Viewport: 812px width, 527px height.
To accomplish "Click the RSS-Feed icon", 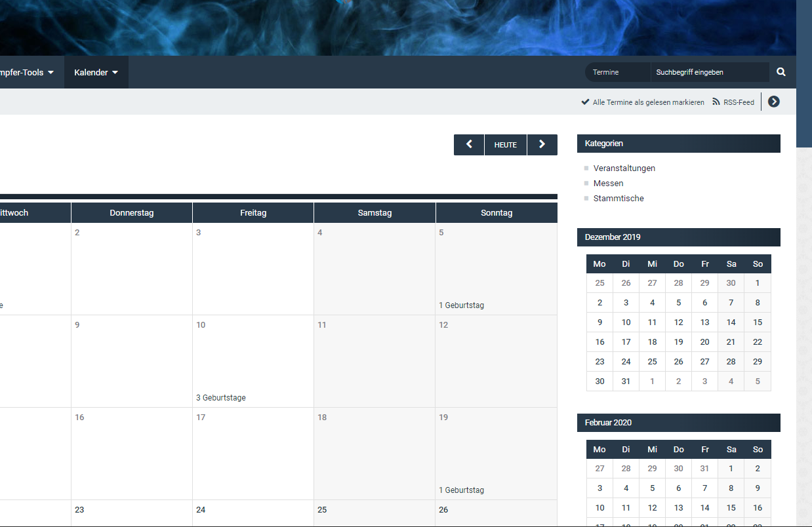I will click(x=716, y=102).
